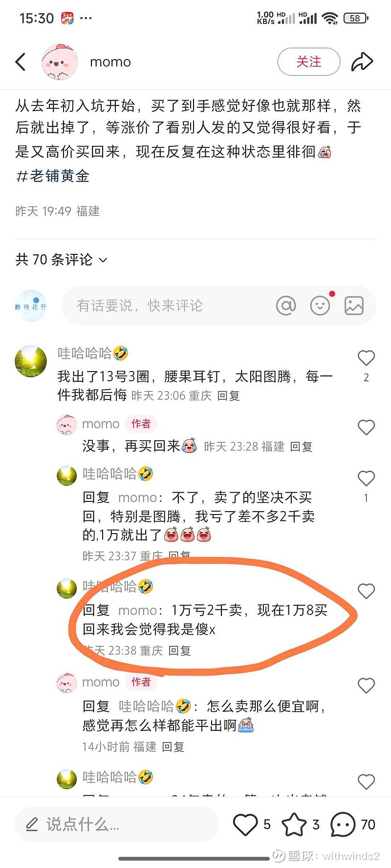
Task: Open the #老铺黄金 hashtag link
Action: [x=53, y=176]
